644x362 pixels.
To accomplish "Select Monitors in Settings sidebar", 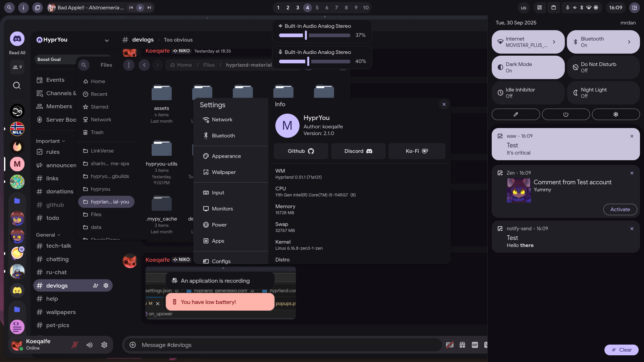I will click(231, 209).
